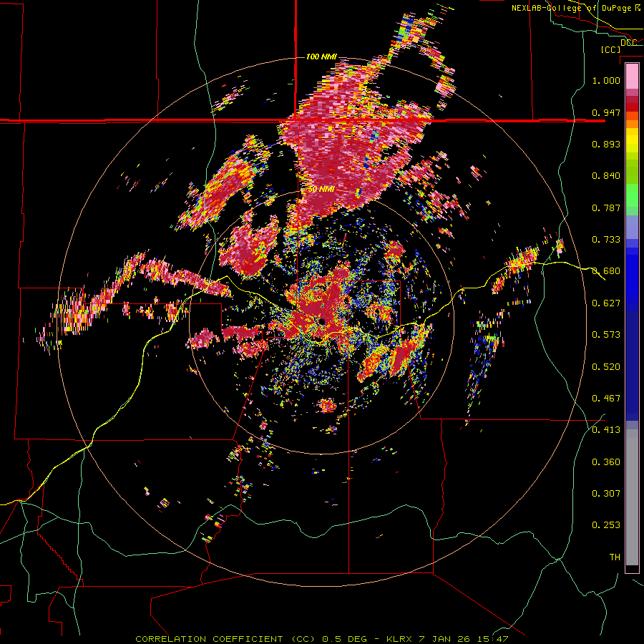
Task: Select the 0.733 scale value
Action: coord(606,240)
